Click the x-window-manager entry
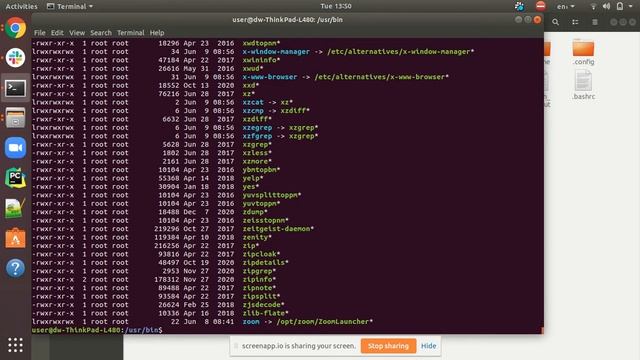640x360 pixels. (x=276, y=52)
